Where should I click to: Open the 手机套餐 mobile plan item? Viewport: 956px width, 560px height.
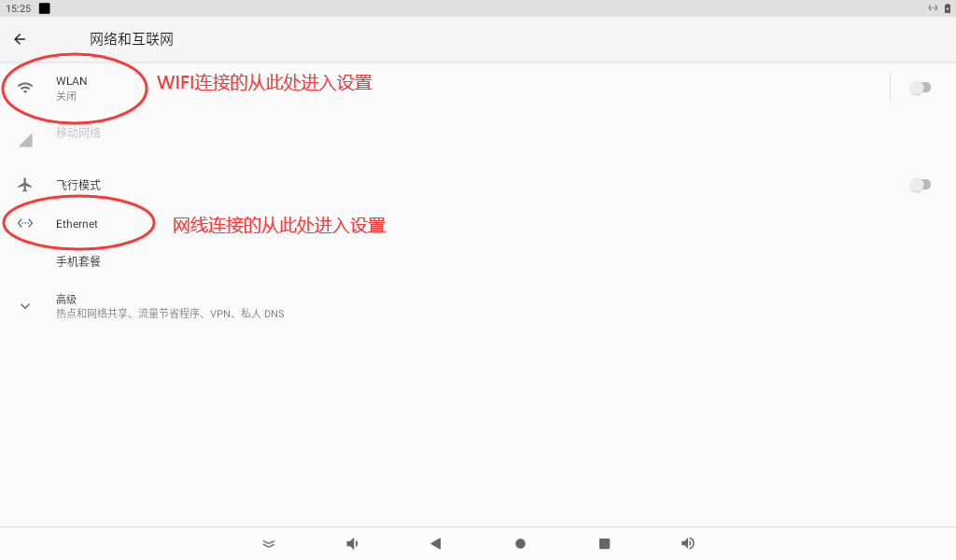(x=78, y=261)
